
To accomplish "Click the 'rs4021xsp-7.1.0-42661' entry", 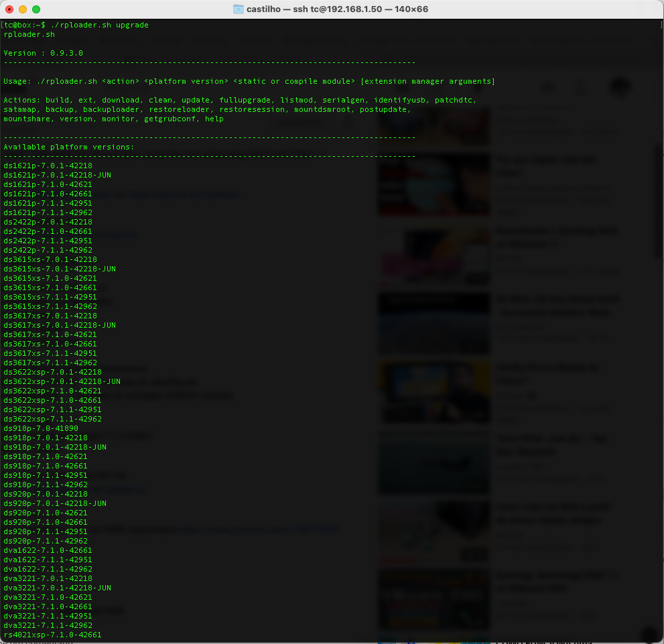I will (53, 635).
